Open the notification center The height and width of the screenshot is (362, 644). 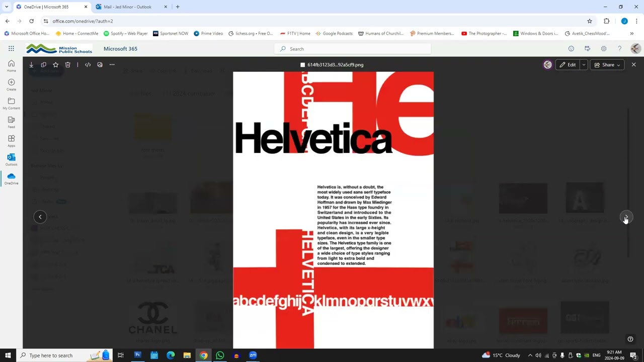(634, 355)
